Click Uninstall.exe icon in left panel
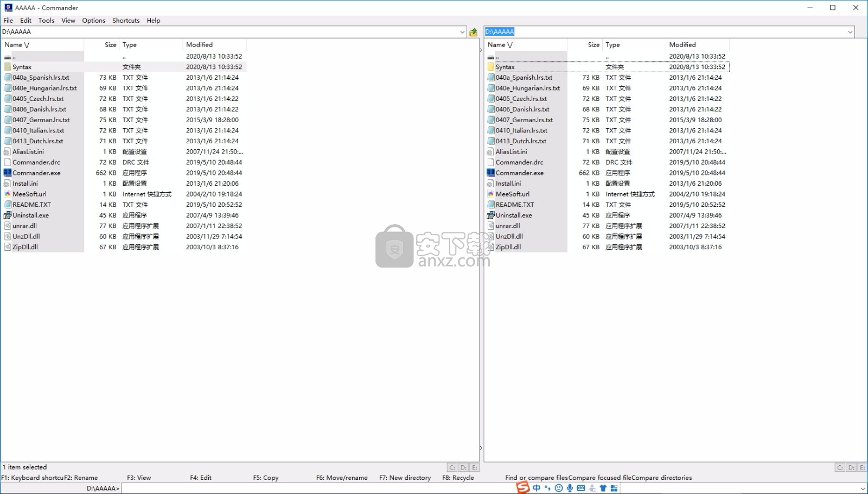Screen dimensions: 868x494 pos(8,215)
